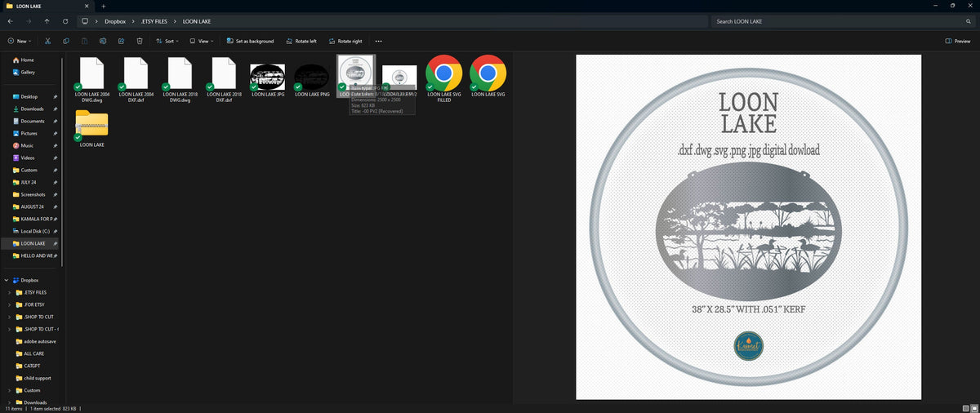
Task: Expand Custom folder under Dropbox tree
Action: pyautogui.click(x=9, y=390)
